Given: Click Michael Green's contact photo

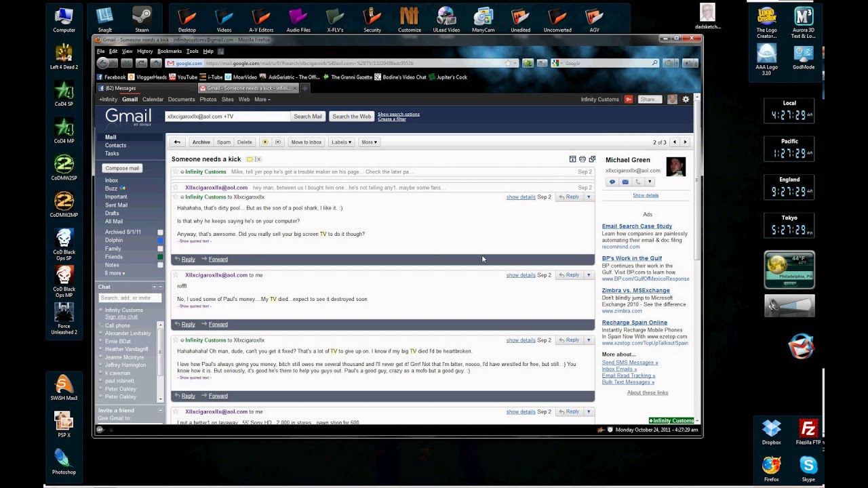Looking at the screenshot, I should [676, 167].
